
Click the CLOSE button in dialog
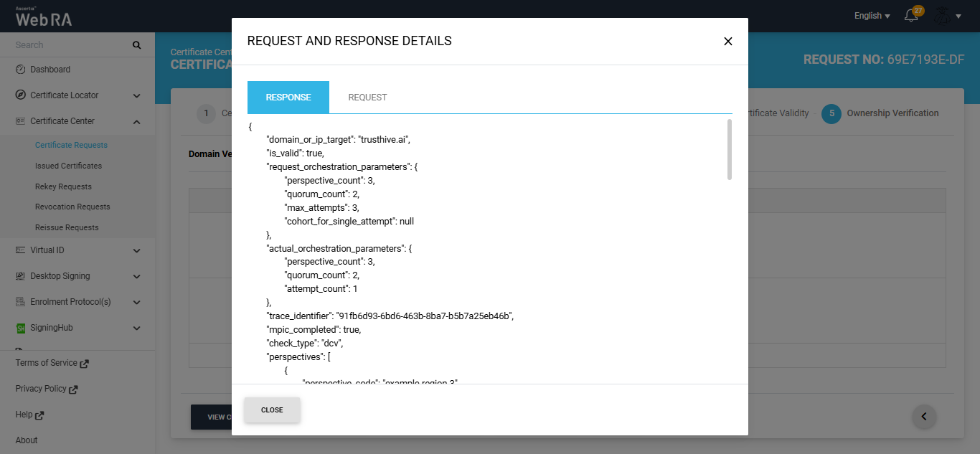point(272,410)
